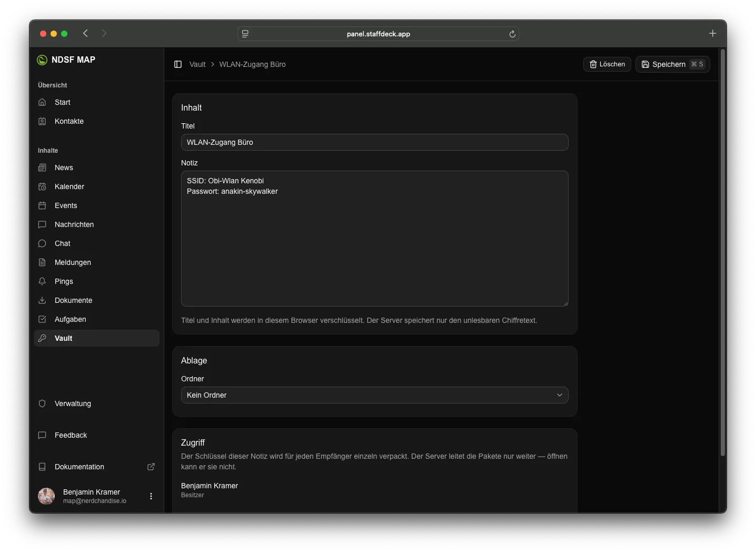The width and height of the screenshot is (756, 552).
Task: Click the Verwaltung shield icon
Action: pyautogui.click(x=42, y=403)
